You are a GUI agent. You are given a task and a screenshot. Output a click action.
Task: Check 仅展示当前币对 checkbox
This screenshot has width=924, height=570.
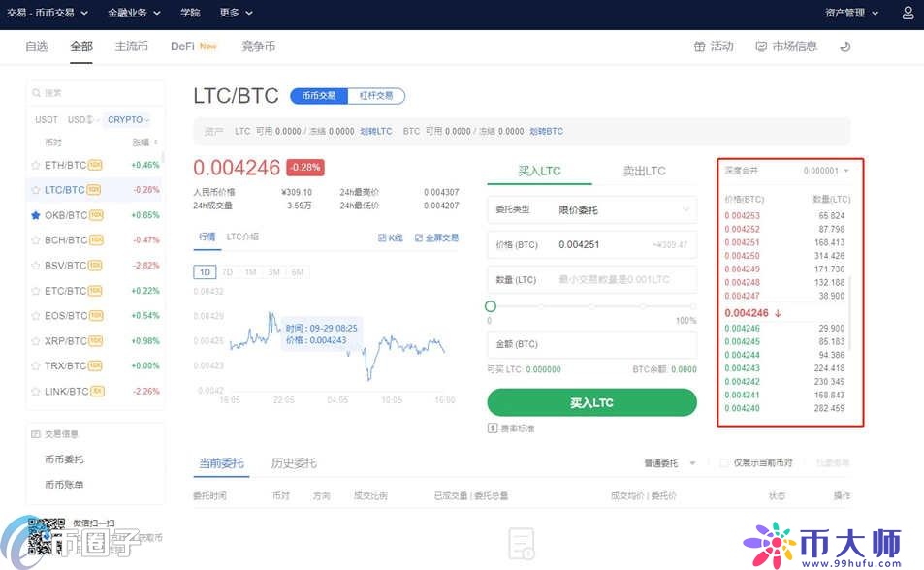click(724, 463)
